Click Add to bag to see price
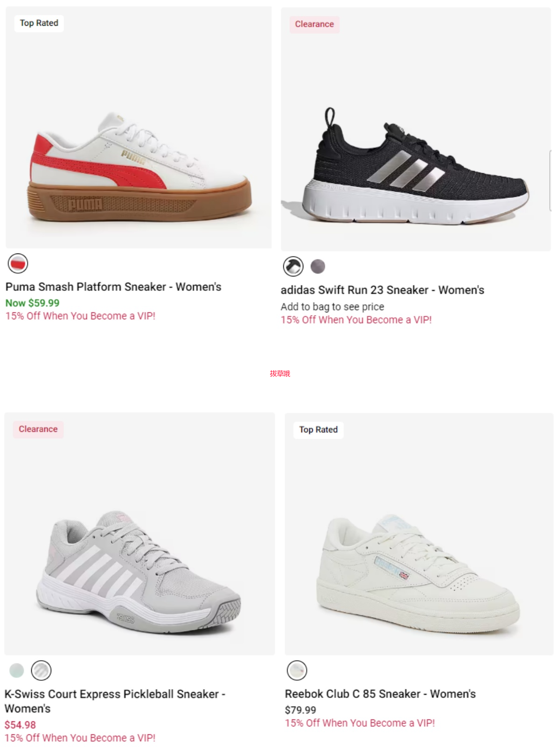560x747 pixels. pyautogui.click(x=332, y=307)
